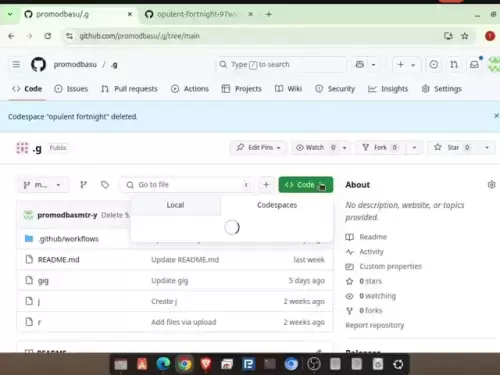Fork this repository
The width and height of the screenshot is (500, 375).
(380, 147)
